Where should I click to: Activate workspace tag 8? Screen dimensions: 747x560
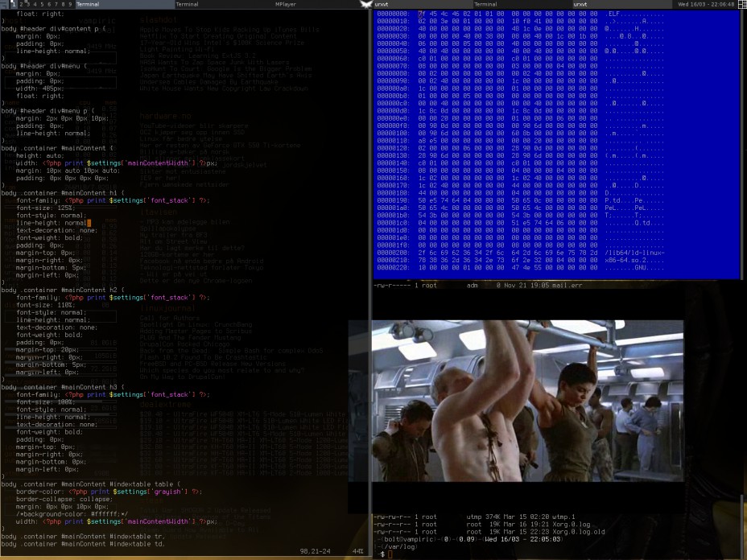coord(64,4)
